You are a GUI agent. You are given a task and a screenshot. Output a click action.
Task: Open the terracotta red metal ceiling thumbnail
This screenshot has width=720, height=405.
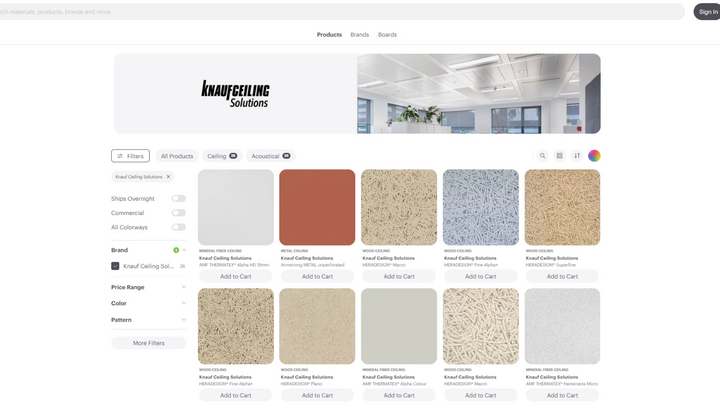point(317,207)
